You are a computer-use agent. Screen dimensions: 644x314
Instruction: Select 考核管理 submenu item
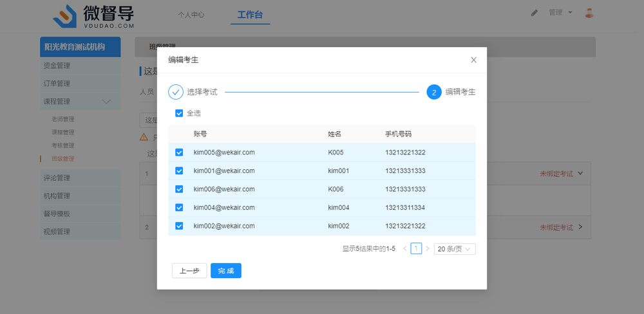point(63,145)
